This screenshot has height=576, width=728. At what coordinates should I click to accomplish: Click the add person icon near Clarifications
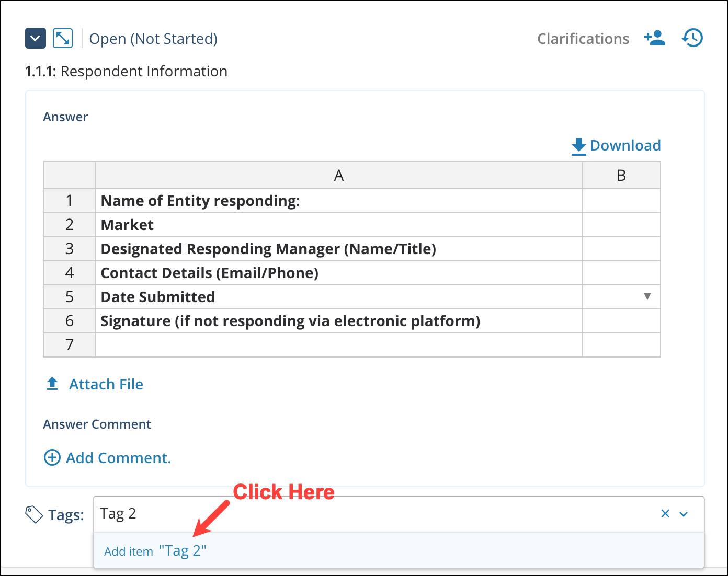[x=655, y=38]
